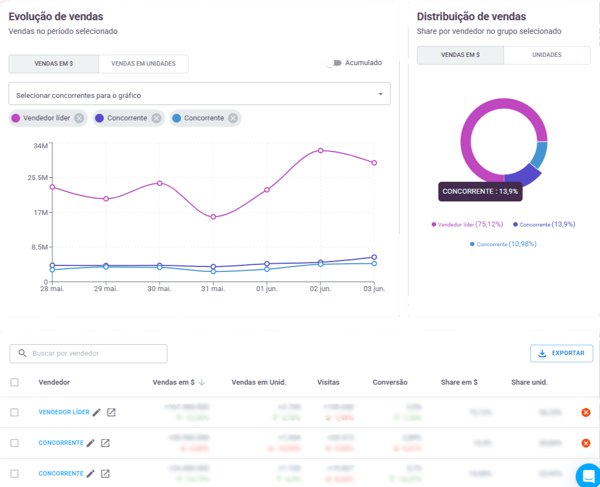Click the purple line point at 03 jun.
Viewport: 600px width, 487px height.
[x=374, y=257]
